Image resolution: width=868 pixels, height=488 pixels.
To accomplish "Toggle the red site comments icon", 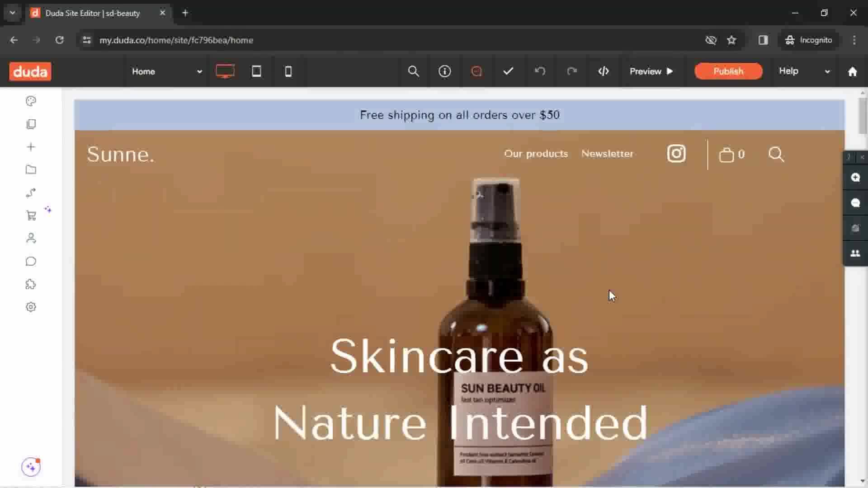I will click(476, 71).
